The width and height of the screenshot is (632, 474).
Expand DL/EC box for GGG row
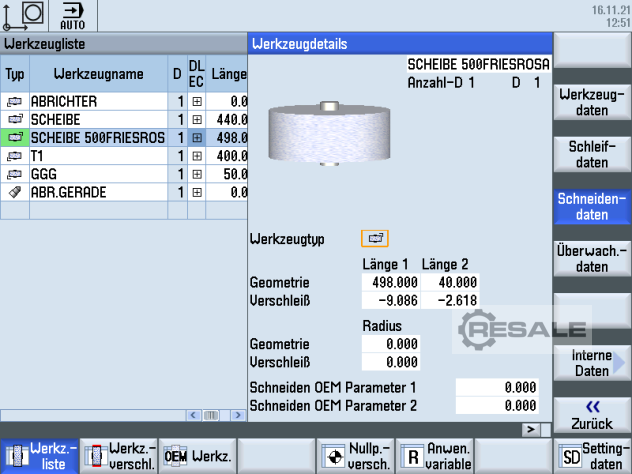point(197,173)
